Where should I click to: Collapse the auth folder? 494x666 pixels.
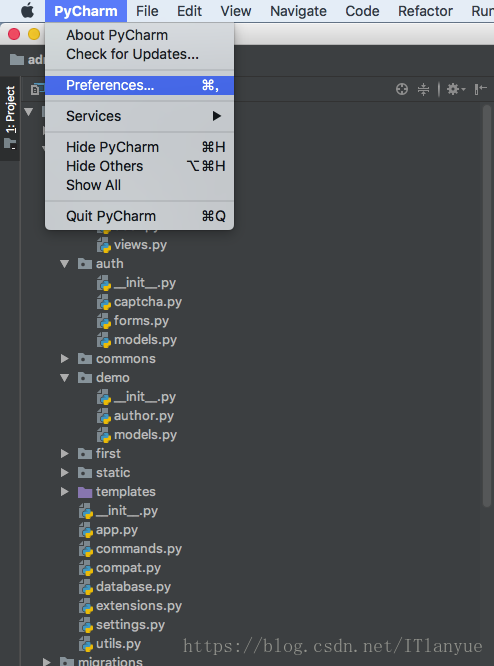tap(65, 264)
